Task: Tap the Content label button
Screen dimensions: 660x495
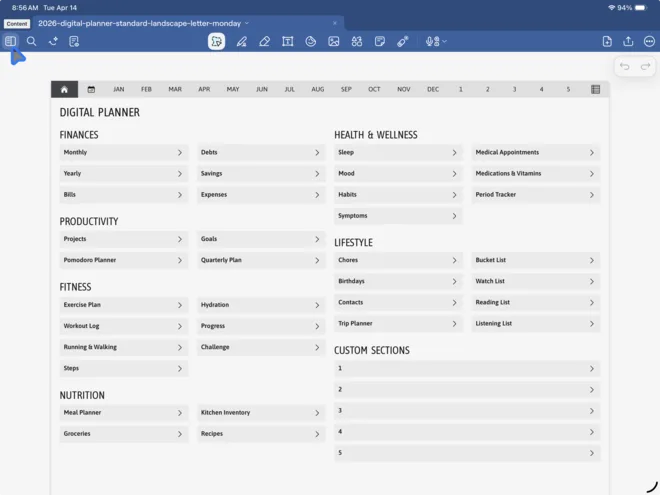Action: pyautogui.click(x=17, y=24)
